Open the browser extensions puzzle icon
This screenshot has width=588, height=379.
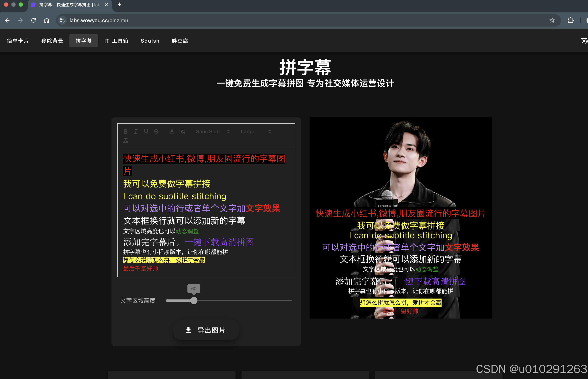pos(571,20)
